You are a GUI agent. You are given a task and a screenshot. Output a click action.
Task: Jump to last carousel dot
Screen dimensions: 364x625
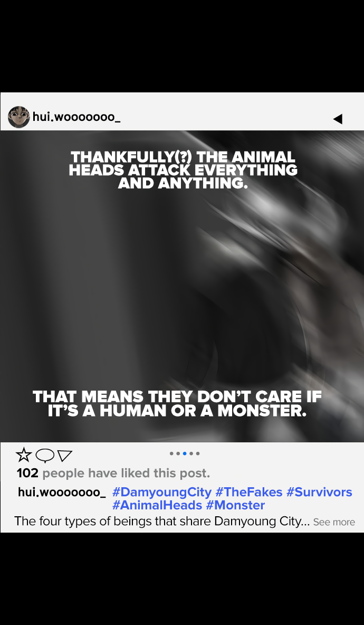[197, 453]
